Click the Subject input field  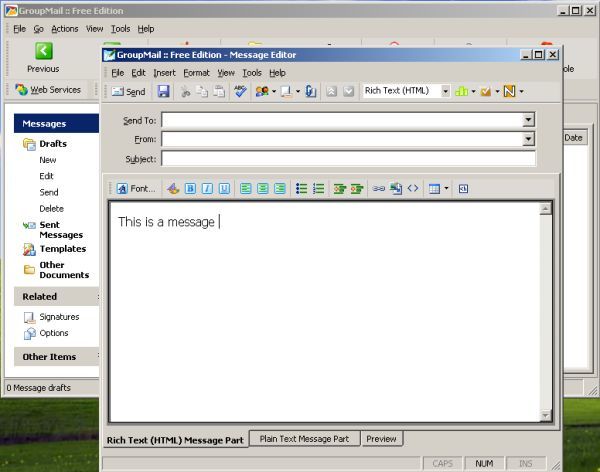click(x=348, y=158)
